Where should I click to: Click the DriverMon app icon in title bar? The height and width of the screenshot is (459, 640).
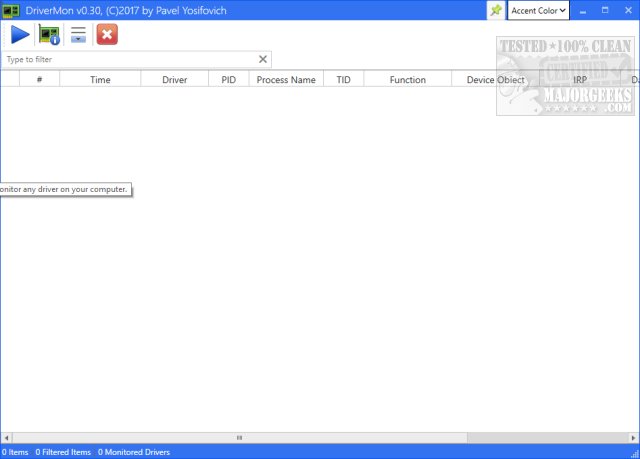click(11, 11)
